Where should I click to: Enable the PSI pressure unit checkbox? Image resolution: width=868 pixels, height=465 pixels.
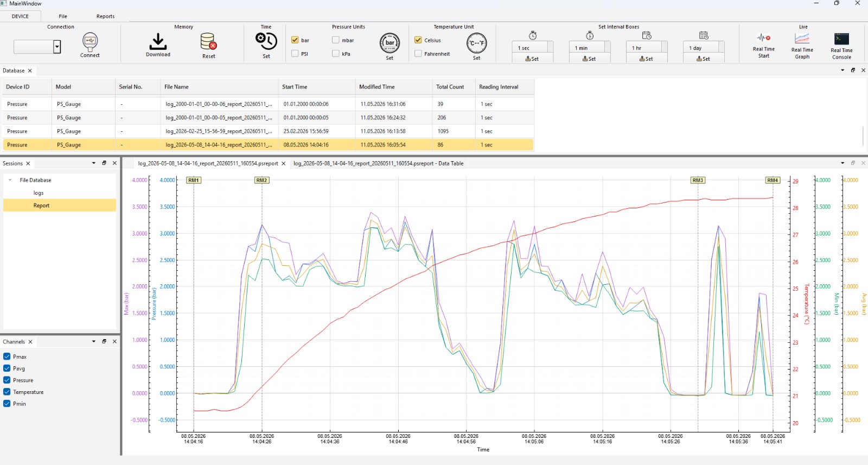(295, 54)
